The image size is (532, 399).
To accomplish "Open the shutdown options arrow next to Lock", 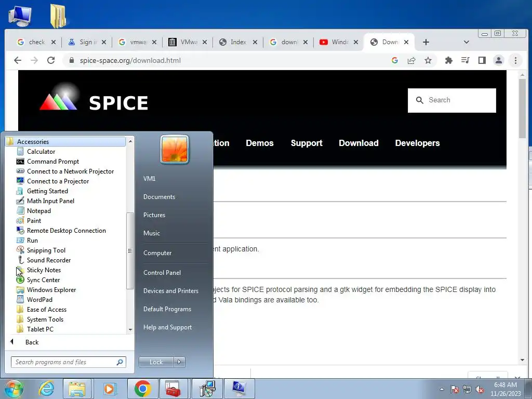I will 179,362.
